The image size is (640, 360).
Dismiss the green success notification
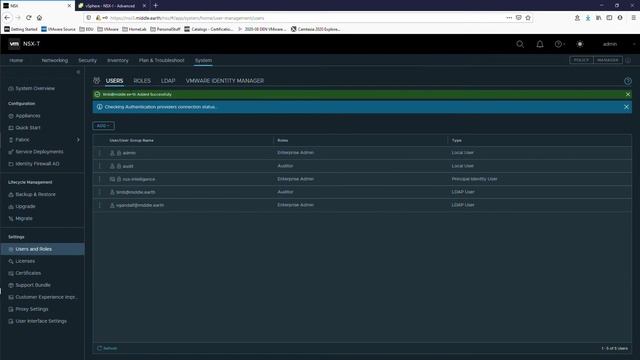628,94
